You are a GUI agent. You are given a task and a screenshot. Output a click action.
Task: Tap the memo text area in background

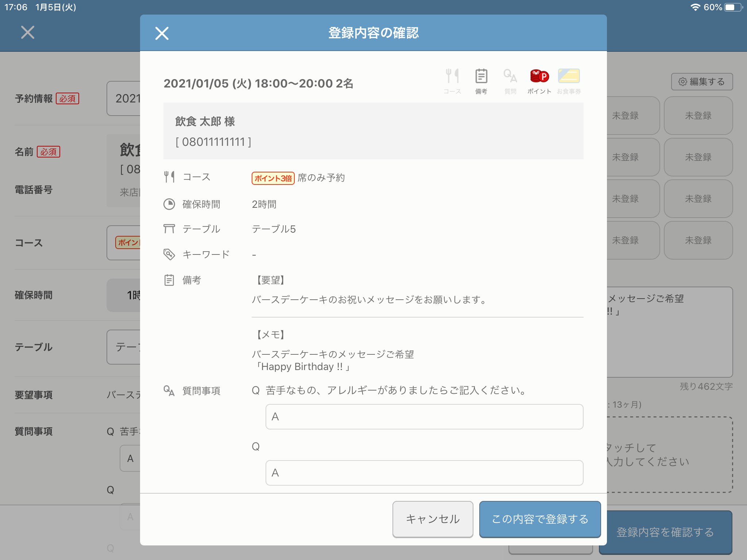670,332
